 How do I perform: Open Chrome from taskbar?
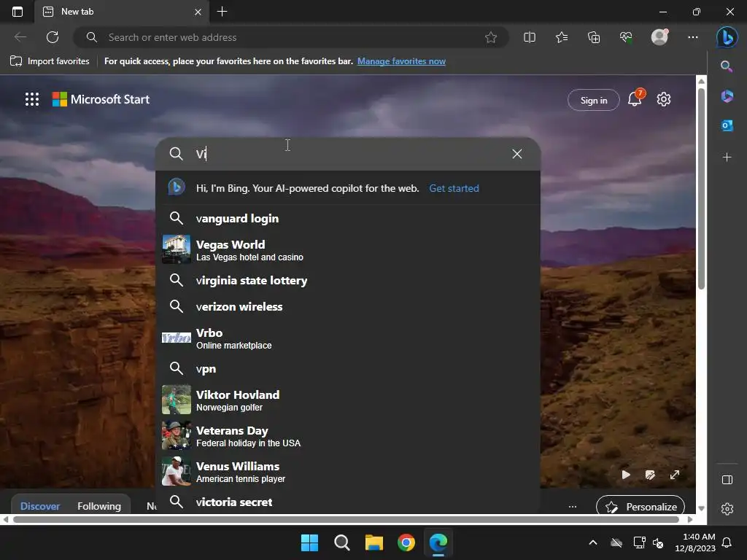tap(406, 542)
